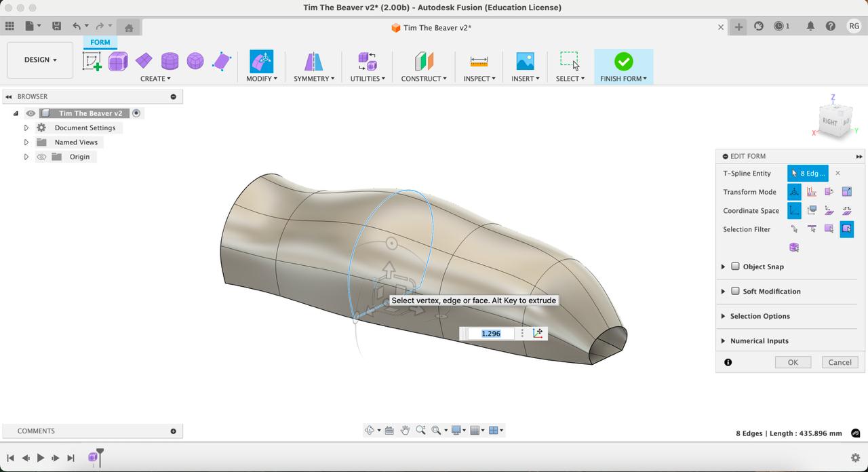The image size is (868, 472).
Task: Cancel the Edit Form dialog
Action: click(840, 362)
